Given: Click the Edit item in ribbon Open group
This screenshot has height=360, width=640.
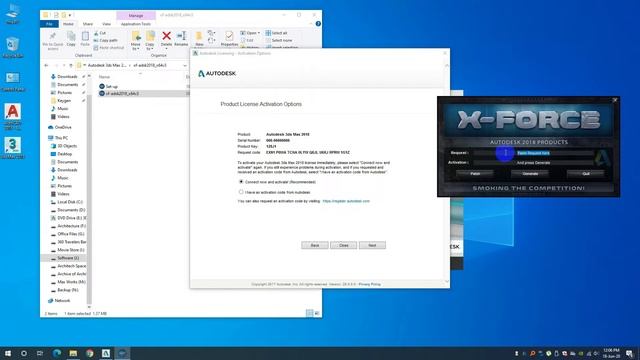Looking at the screenshot, I should point(247,40).
